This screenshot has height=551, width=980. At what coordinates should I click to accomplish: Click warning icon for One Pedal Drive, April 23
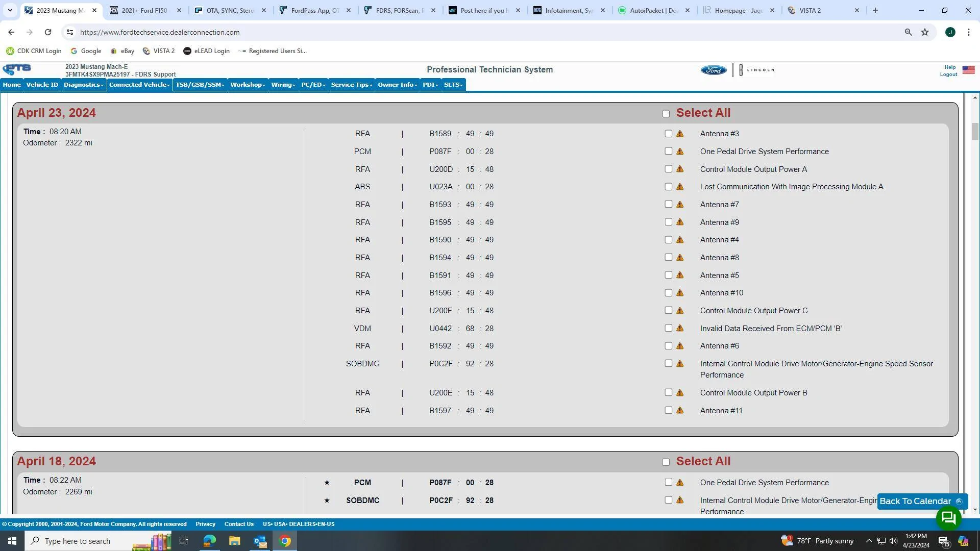(680, 152)
